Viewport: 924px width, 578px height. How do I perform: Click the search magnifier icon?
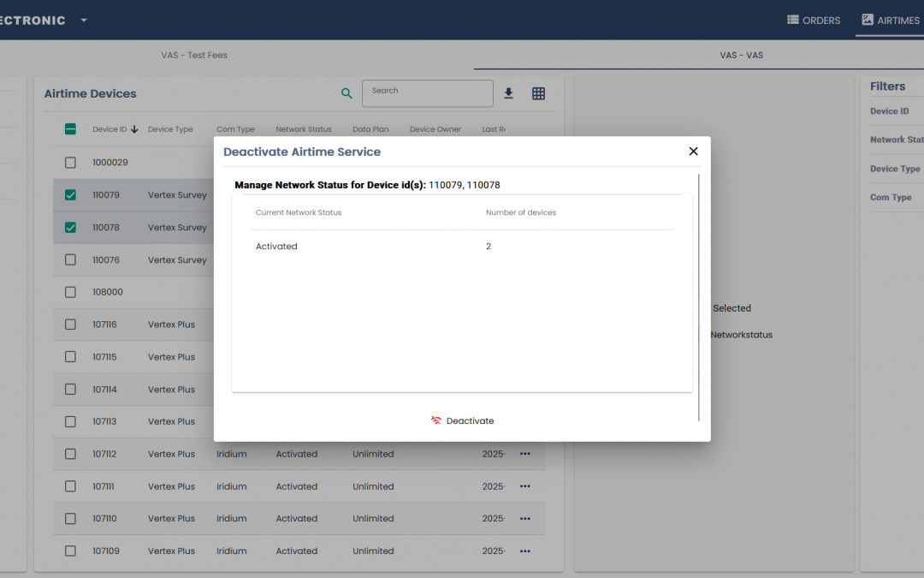click(x=346, y=94)
